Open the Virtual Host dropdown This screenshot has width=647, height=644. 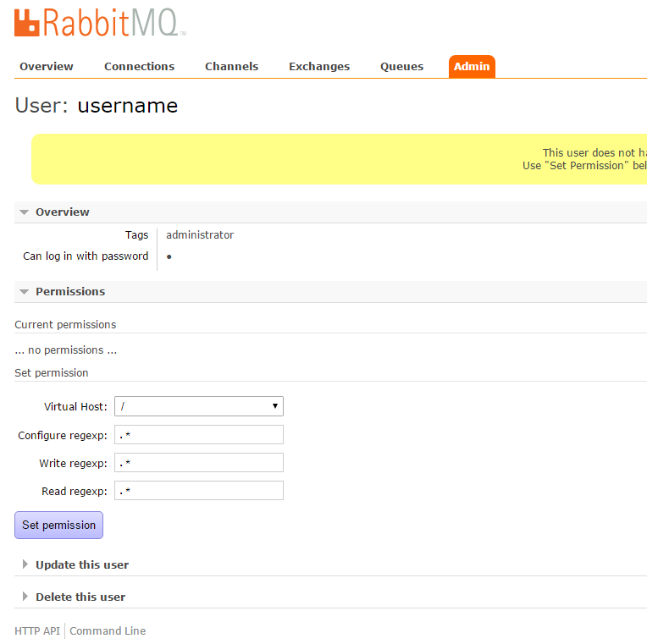pos(199,407)
